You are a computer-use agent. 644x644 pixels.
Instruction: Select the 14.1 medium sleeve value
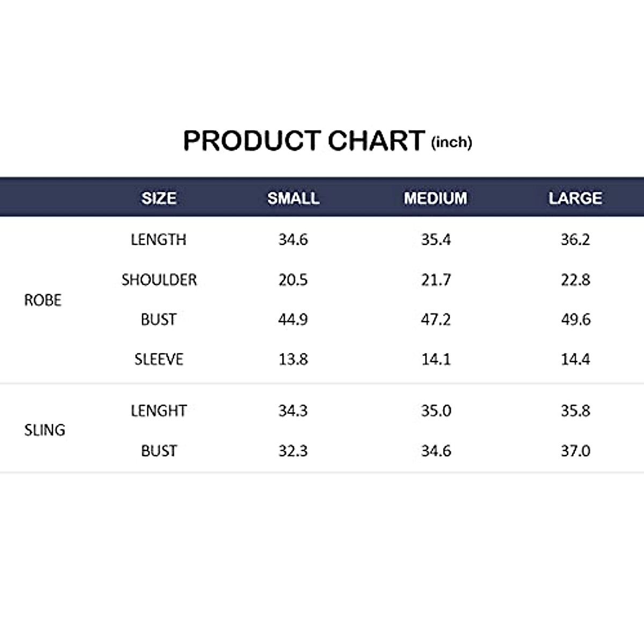[x=436, y=359]
